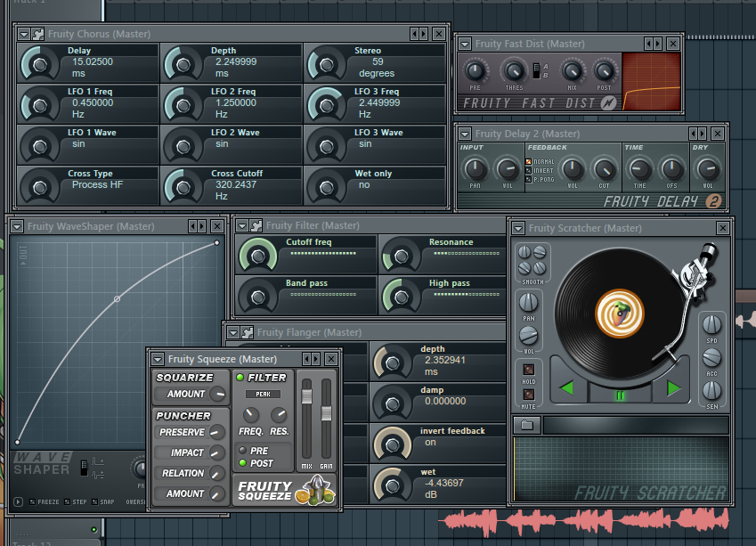The width and height of the screenshot is (756, 546).
Task: Enable P.PONG feedback mode in Delay 2
Action: point(529,179)
